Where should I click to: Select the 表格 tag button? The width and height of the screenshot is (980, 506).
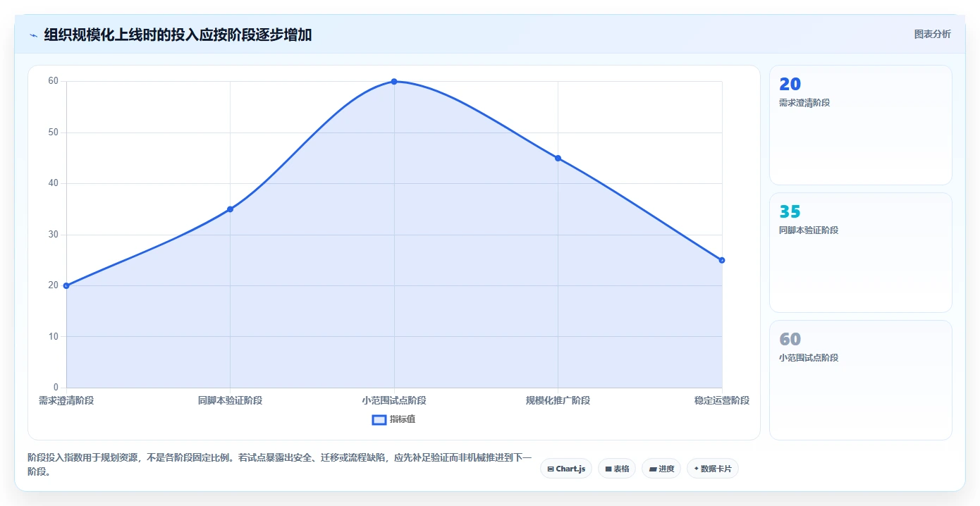pos(617,469)
